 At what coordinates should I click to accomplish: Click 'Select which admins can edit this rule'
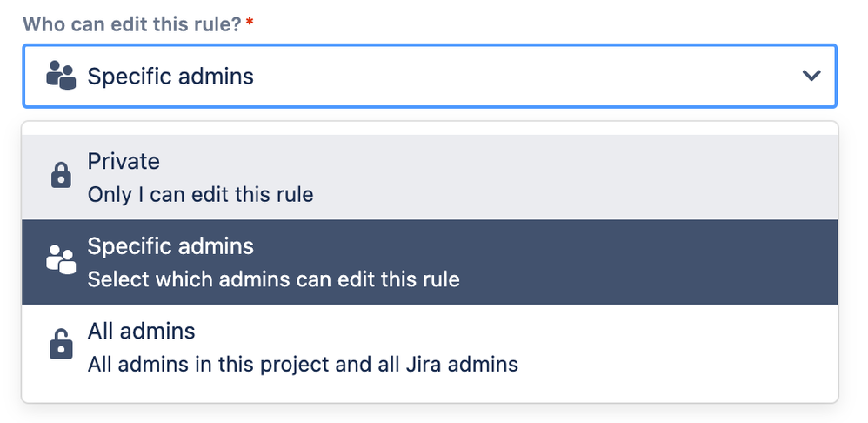pyautogui.click(x=273, y=279)
